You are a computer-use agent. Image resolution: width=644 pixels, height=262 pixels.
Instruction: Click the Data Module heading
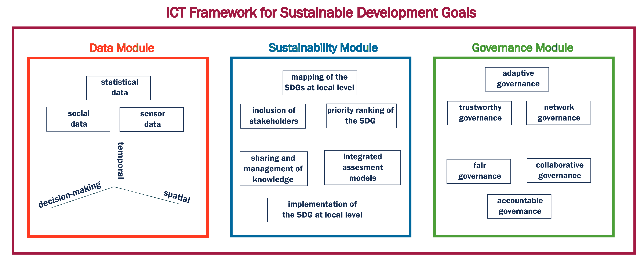coord(122,47)
